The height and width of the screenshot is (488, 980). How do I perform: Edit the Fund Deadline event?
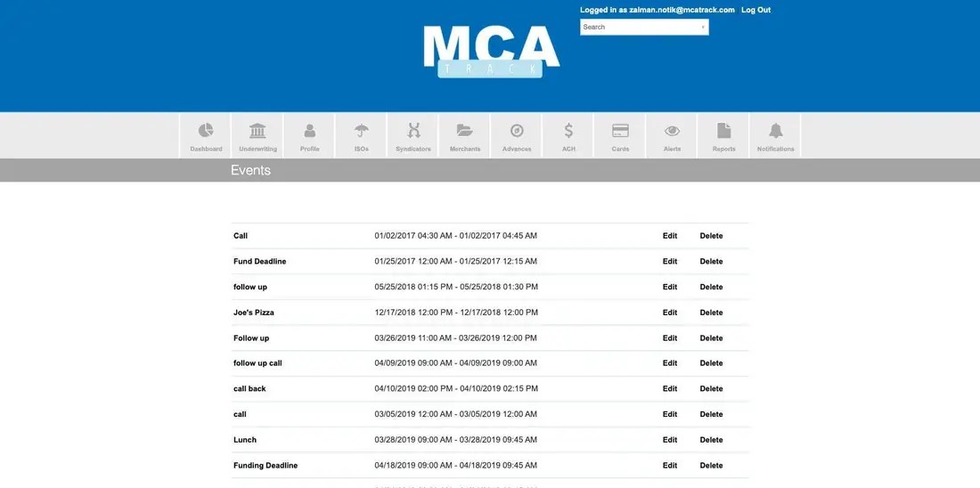670,262
